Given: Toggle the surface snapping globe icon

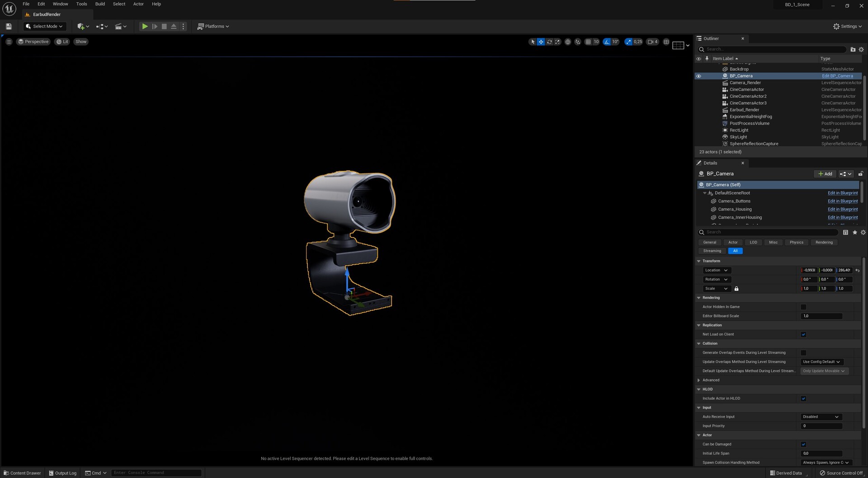Looking at the screenshot, I should coord(568,42).
